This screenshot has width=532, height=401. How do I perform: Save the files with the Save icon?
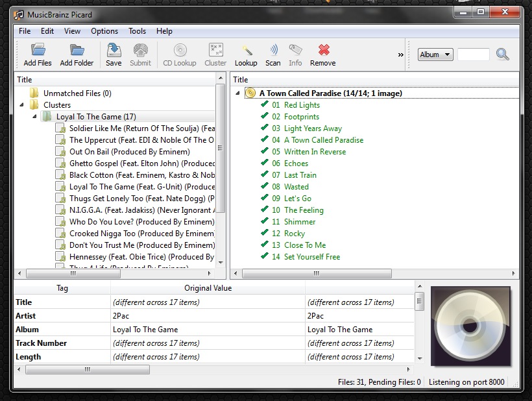pyautogui.click(x=114, y=50)
